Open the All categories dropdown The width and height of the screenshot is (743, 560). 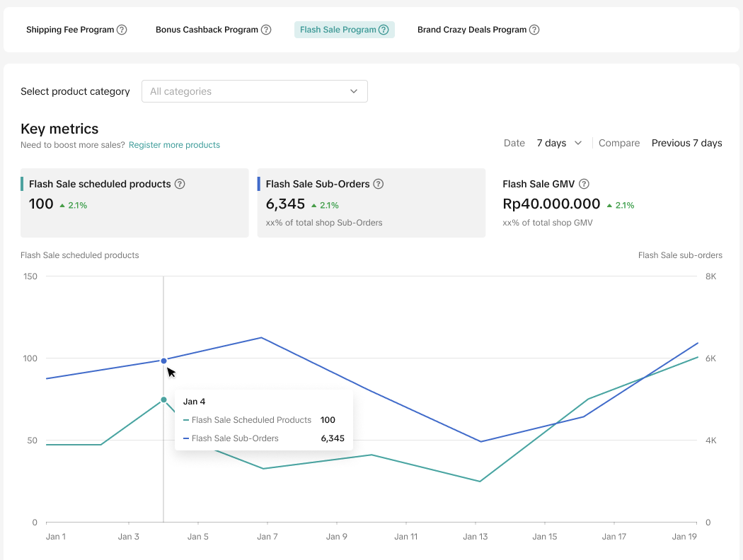coord(254,91)
